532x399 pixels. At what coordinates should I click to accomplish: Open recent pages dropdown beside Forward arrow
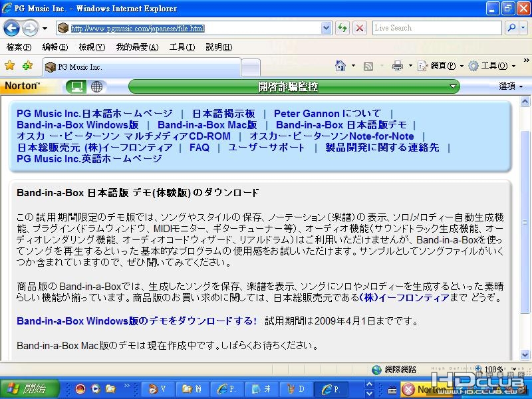point(45,29)
